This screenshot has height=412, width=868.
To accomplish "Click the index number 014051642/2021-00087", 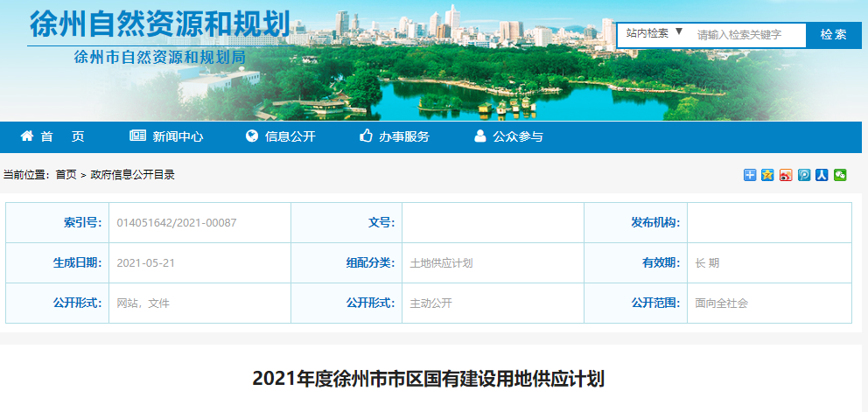I will pyautogui.click(x=177, y=223).
